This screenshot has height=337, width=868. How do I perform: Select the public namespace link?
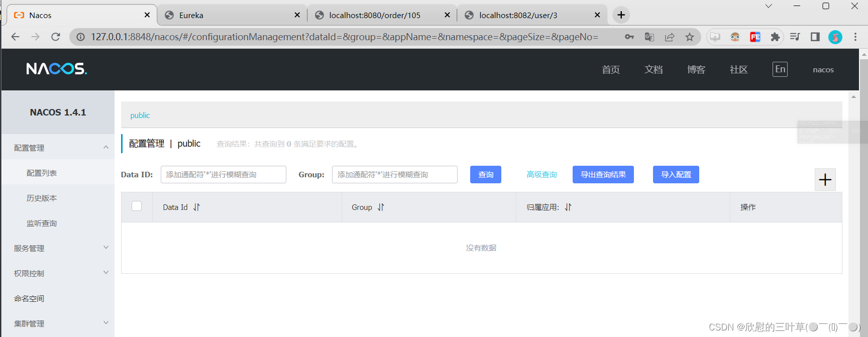[x=140, y=115]
